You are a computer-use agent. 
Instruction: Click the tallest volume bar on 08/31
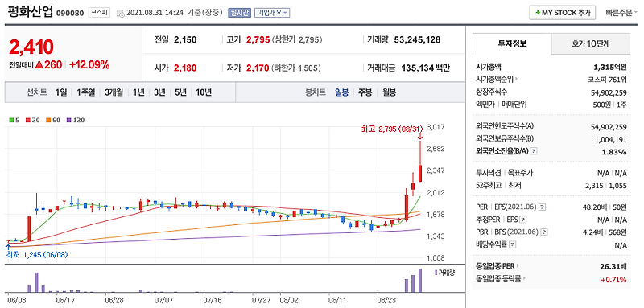tap(420, 281)
